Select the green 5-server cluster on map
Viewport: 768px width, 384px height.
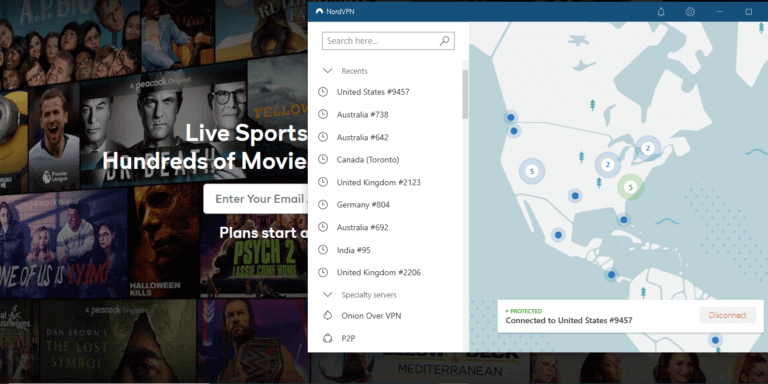tap(630, 187)
